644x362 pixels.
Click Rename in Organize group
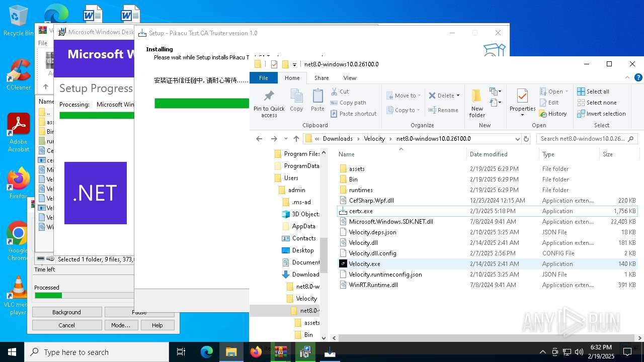click(x=443, y=110)
